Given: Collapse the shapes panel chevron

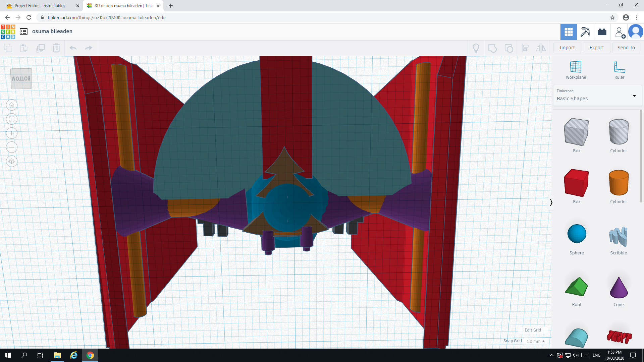Looking at the screenshot, I should point(551,202).
